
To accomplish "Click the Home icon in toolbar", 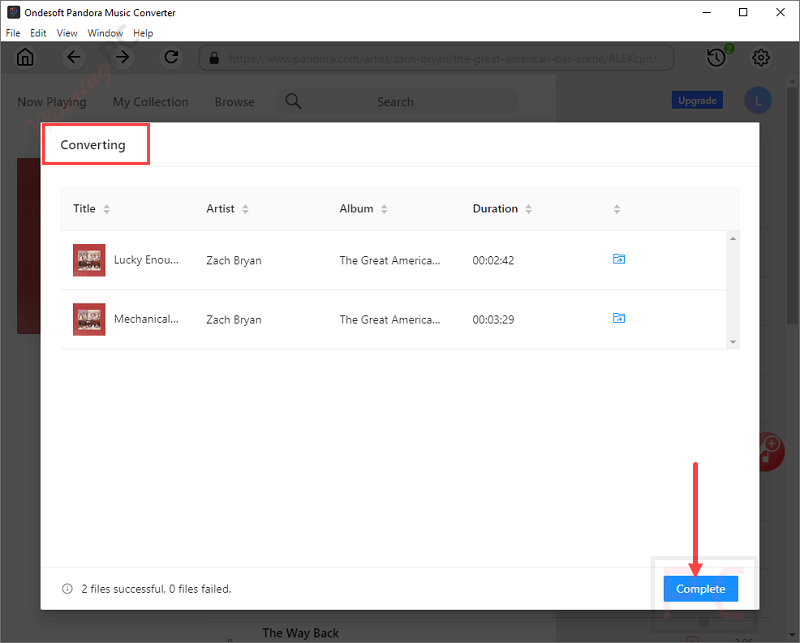I will tap(25, 57).
